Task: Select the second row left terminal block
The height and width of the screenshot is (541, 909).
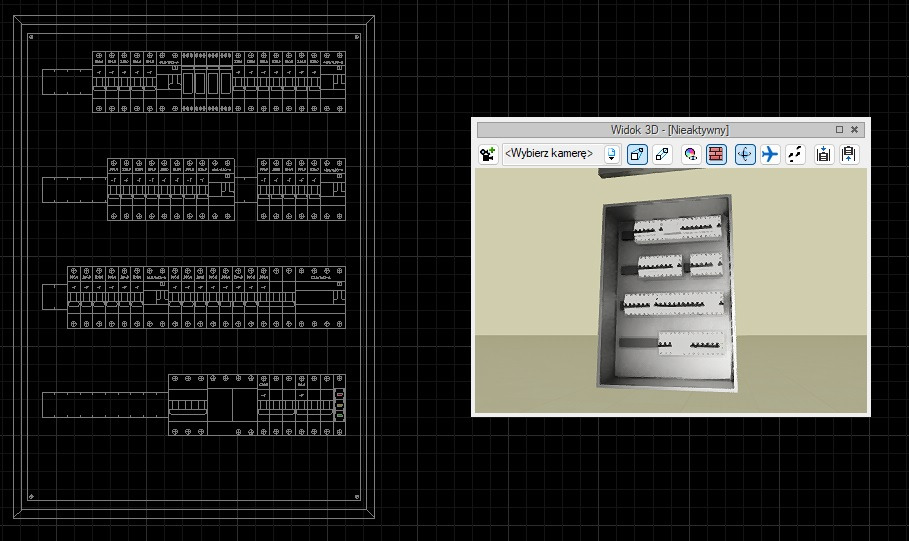Action: point(74,189)
